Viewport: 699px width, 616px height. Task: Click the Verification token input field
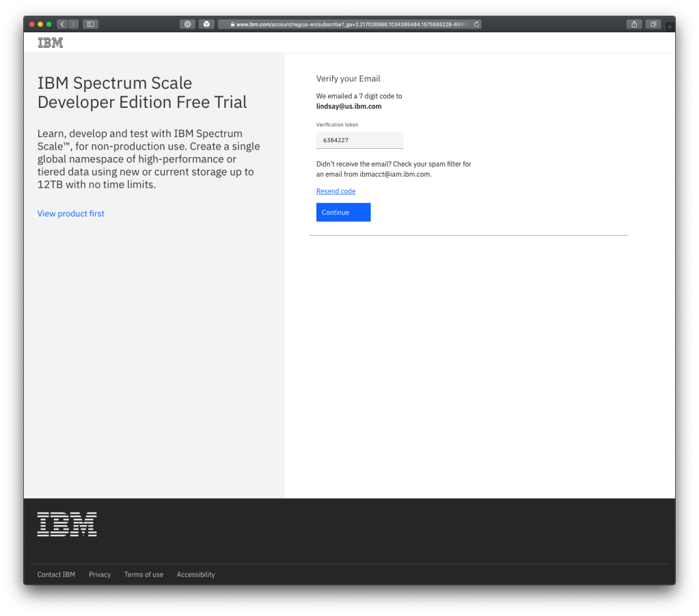tap(359, 139)
